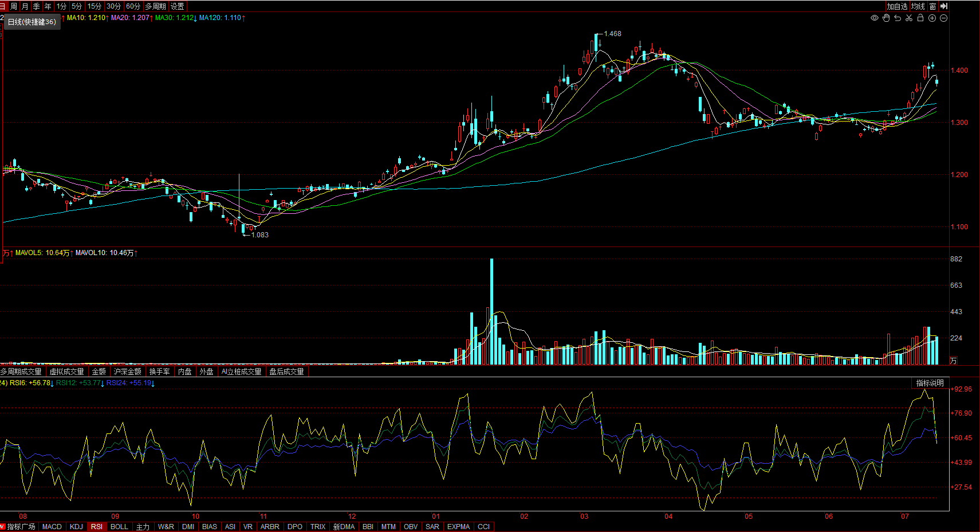The height and width of the screenshot is (532, 980).
Task: Switch indicator to KDJ
Action: [x=76, y=527]
